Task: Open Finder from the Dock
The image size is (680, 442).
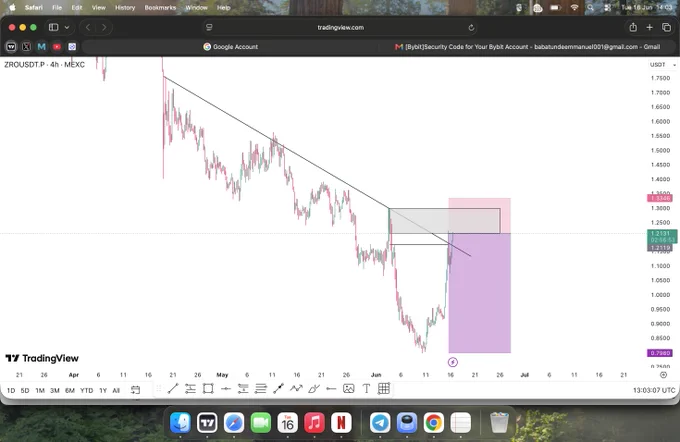Action: point(180,422)
